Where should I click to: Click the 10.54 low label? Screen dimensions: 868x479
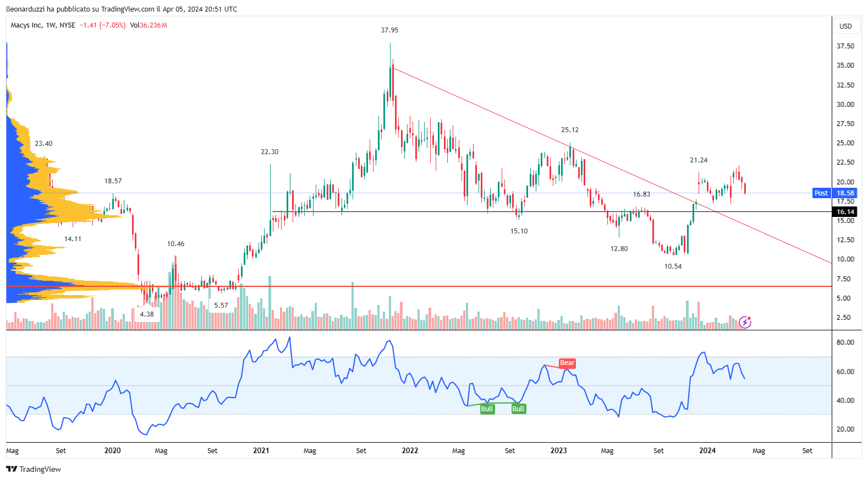673,266
